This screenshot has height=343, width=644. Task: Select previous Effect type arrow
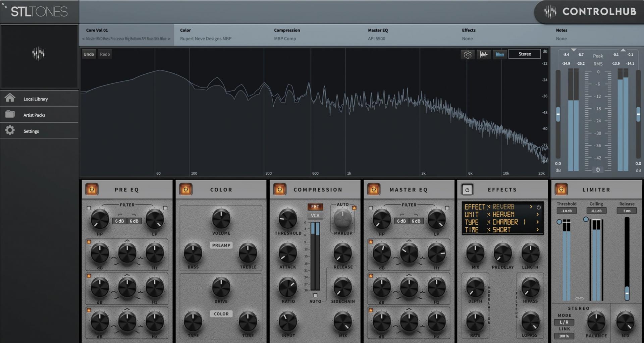click(489, 207)
